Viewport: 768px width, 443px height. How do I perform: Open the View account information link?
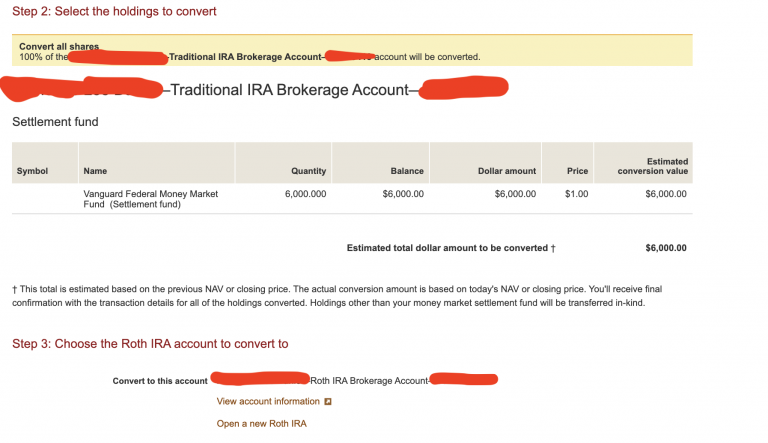[x=268, y=401]
